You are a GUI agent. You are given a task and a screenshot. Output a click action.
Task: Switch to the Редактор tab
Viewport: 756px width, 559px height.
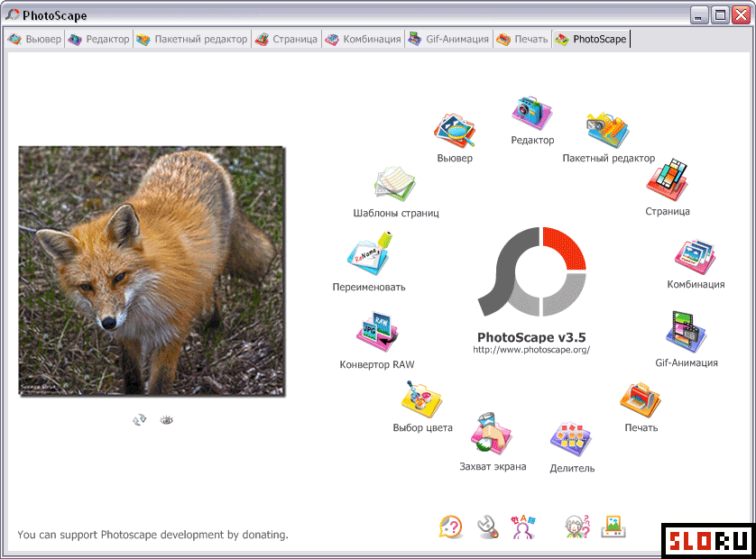pyautogui.click(x=99, y=40)
